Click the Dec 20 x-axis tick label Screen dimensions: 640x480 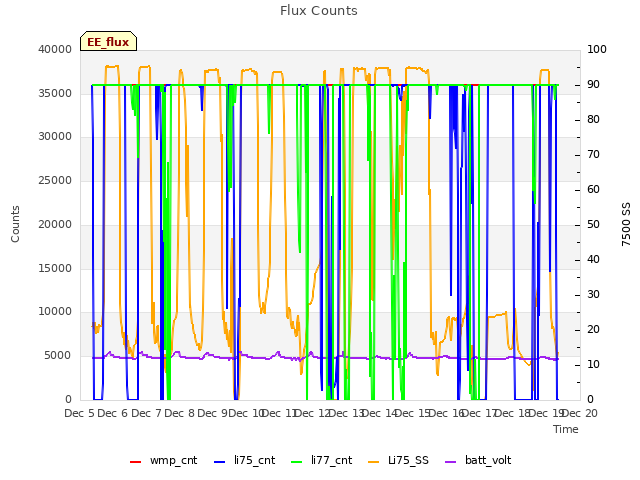580,413
